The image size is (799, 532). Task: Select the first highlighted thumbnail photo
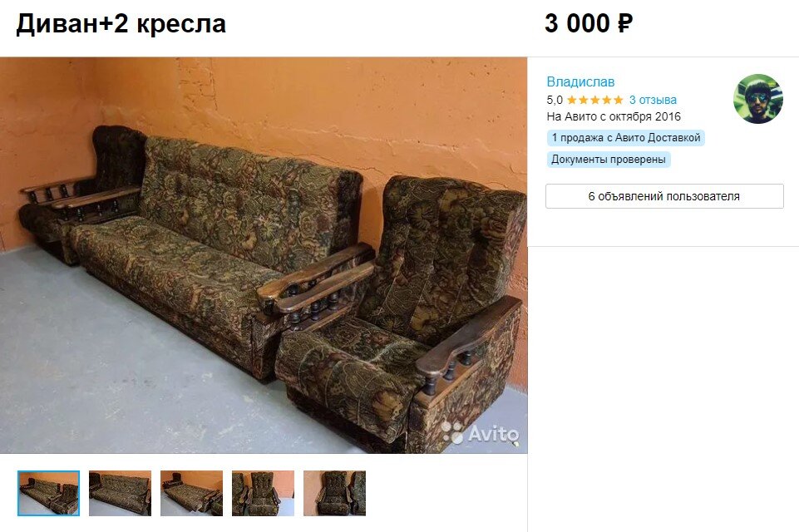tap(48, 493)
